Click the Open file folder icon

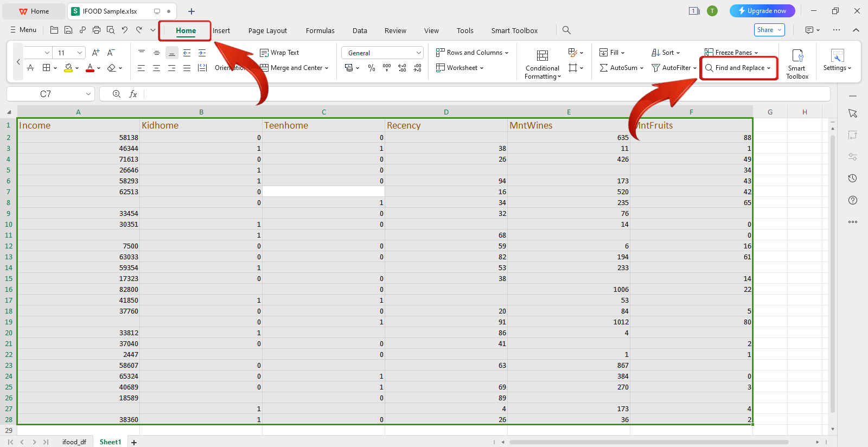click(54, 30)
